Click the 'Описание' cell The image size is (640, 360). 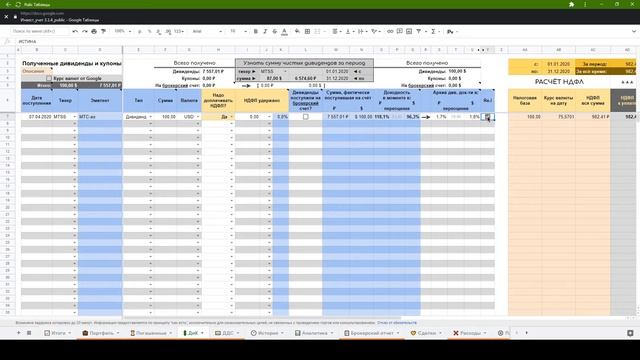[x=37, y=71]
